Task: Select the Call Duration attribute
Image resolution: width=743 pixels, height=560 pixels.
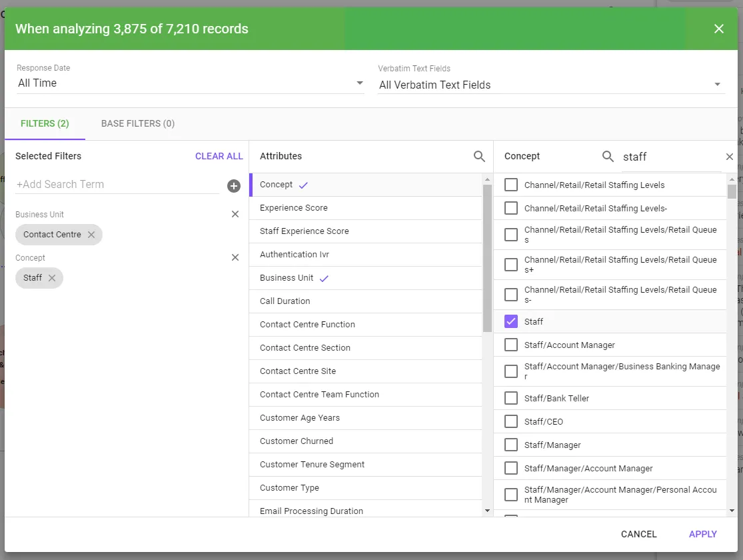Action: click(x=365, y=301)
